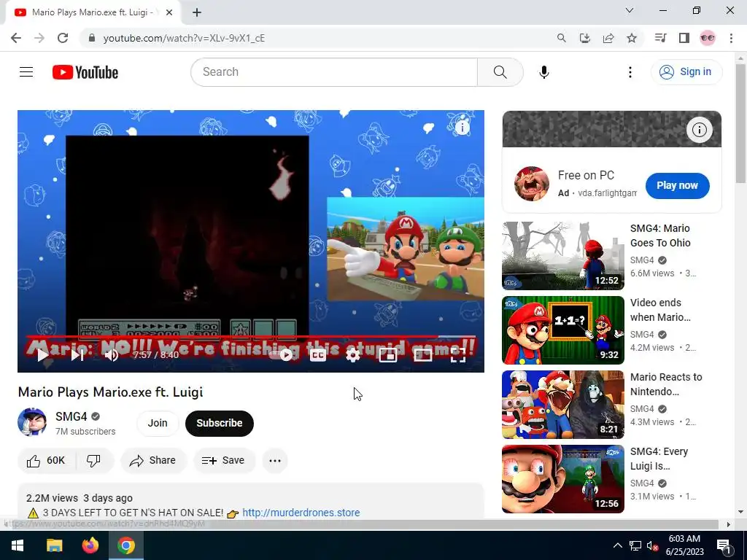
Task: Close the Mario Plays Mario.exe tab
Action: click(169, 12)
